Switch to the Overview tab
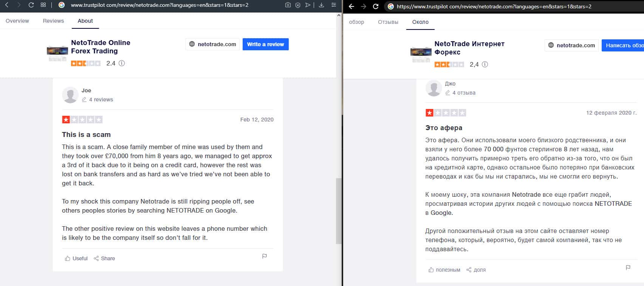 click(17, 21)
